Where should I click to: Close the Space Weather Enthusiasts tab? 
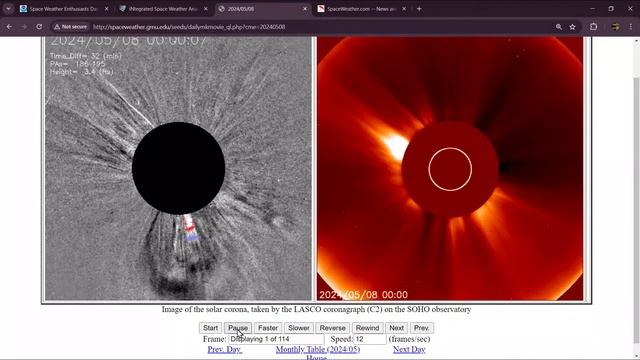pos(107,9)
